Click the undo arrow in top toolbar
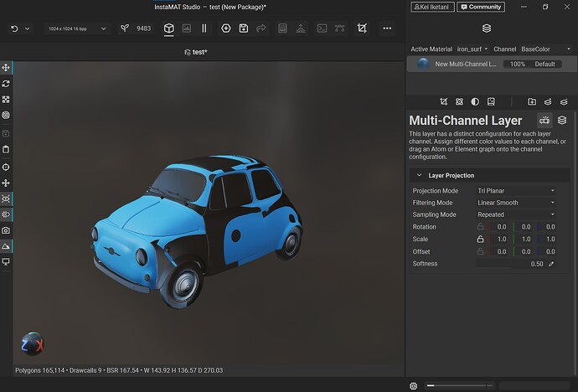The height and width of the screenshot is (392, 578). click(x=14, y=28)
